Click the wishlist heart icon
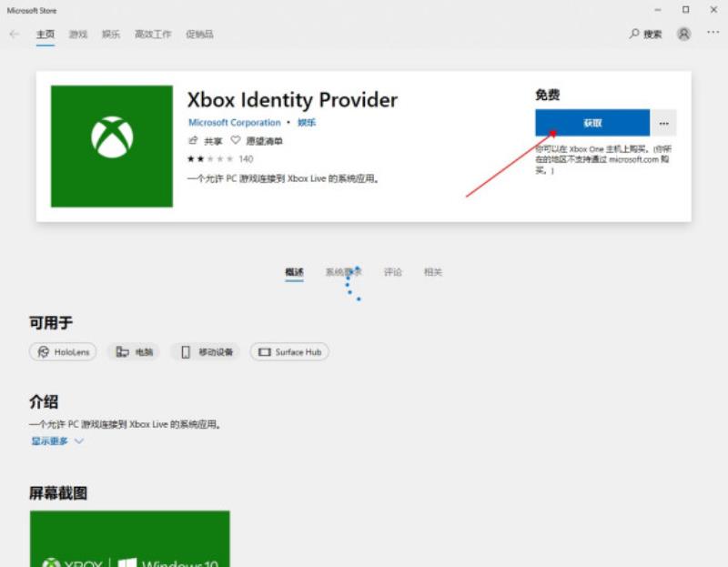Screen dimensions: 728x567 tap(236, 140)
